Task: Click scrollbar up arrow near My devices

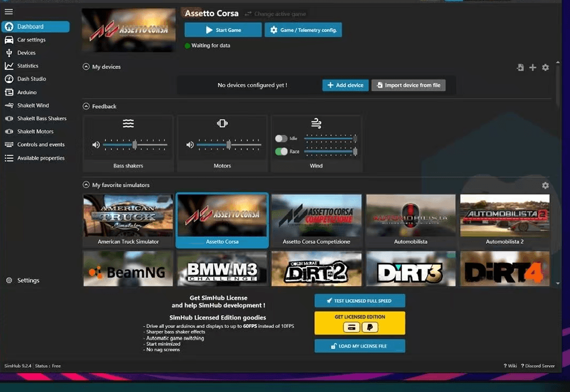Action: pyautogui.click(x=558, y=63)
